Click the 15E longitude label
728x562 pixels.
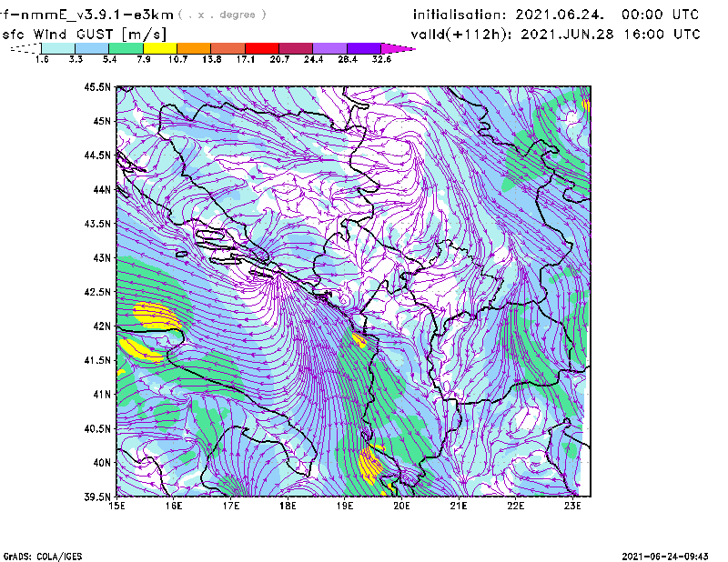click(116, 506)
